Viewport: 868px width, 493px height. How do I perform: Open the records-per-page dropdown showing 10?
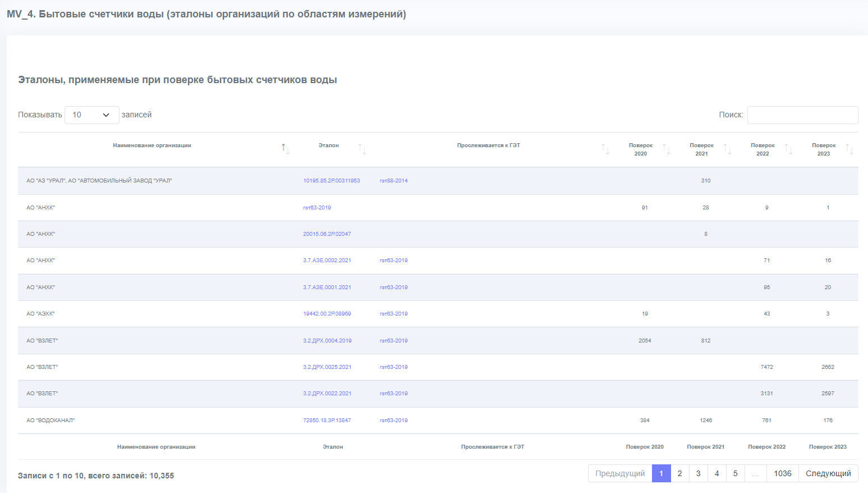click(92, 115)
